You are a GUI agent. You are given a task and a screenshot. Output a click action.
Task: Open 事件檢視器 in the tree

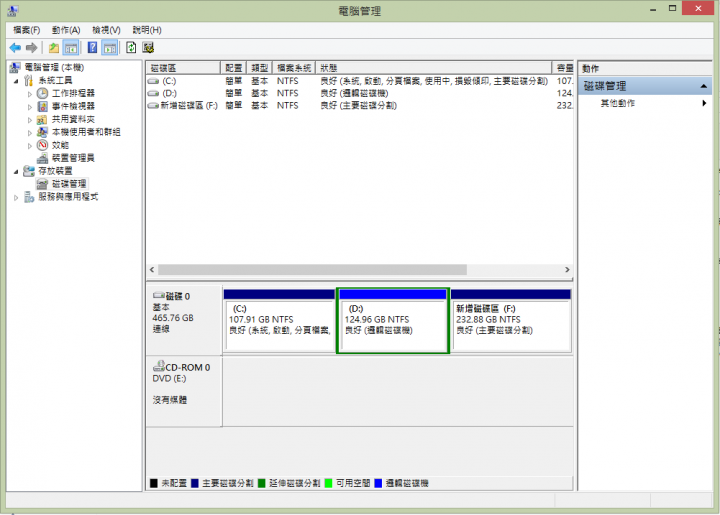pos(73,106)
